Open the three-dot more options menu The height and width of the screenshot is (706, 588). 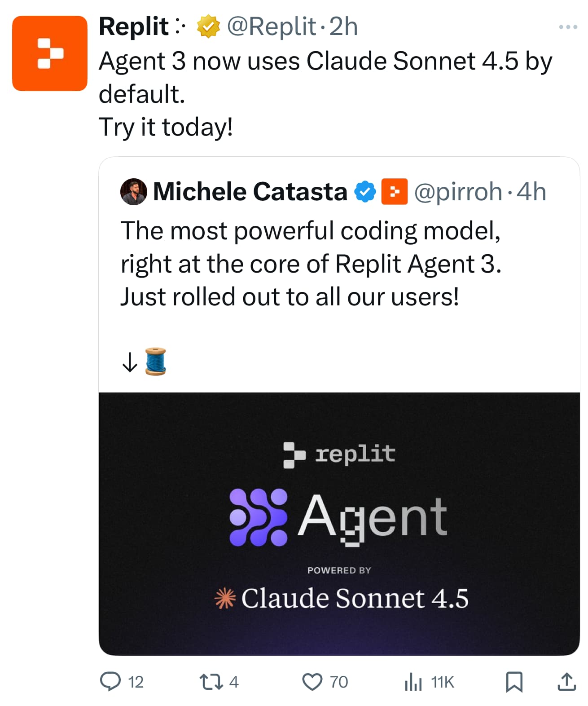[568, 27]
